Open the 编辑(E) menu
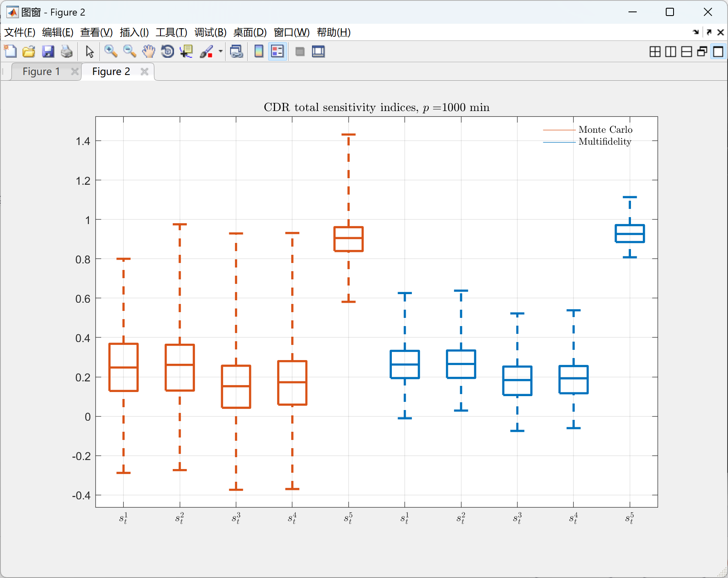Screen dimensions: 728x578 coord(58,32)
